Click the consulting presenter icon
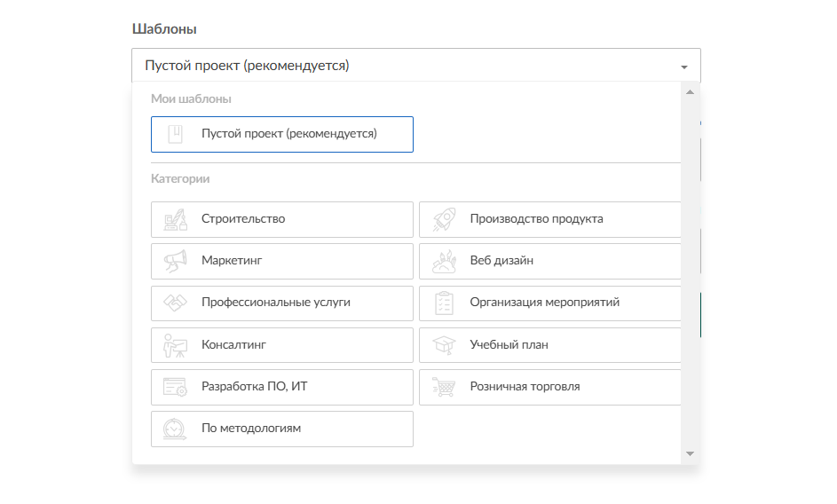Viewport: 837px width, 504px height. tap(175, 345)
